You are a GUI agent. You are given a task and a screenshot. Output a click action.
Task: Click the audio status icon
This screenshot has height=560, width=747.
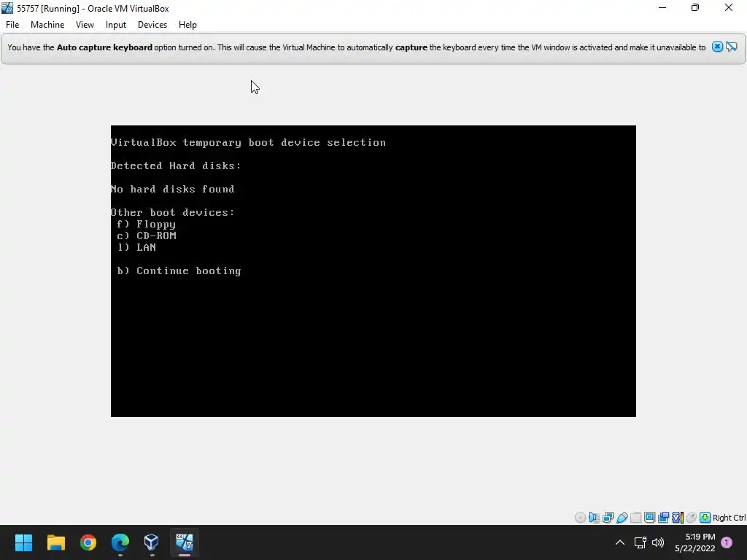[x=594, y=518]
